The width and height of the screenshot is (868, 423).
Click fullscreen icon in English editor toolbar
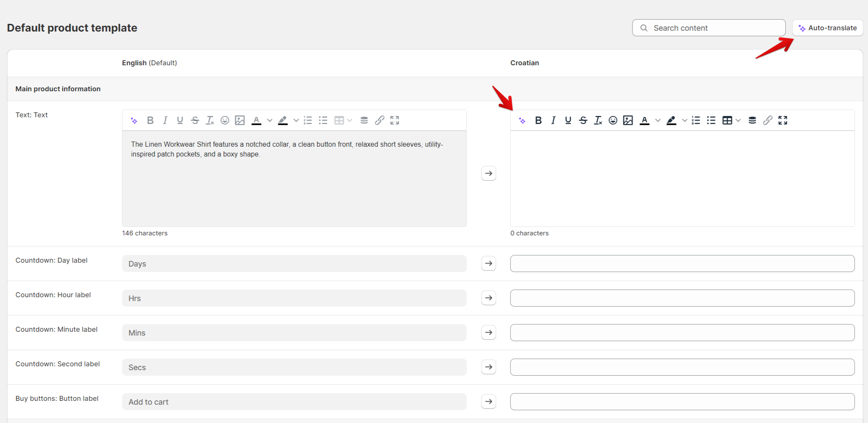coord(395,121)
